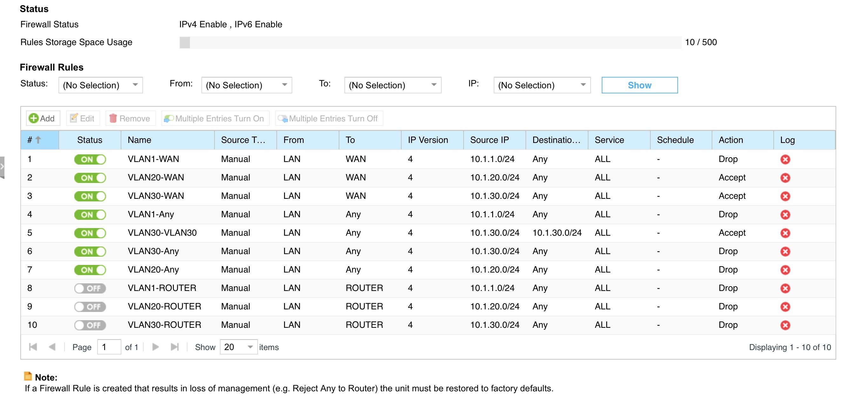Image resolution: width=868 pixels, height=405 pixels.
Task: Toggle VLAN30-Any rule status switch
Action: (x=90, y=251)
